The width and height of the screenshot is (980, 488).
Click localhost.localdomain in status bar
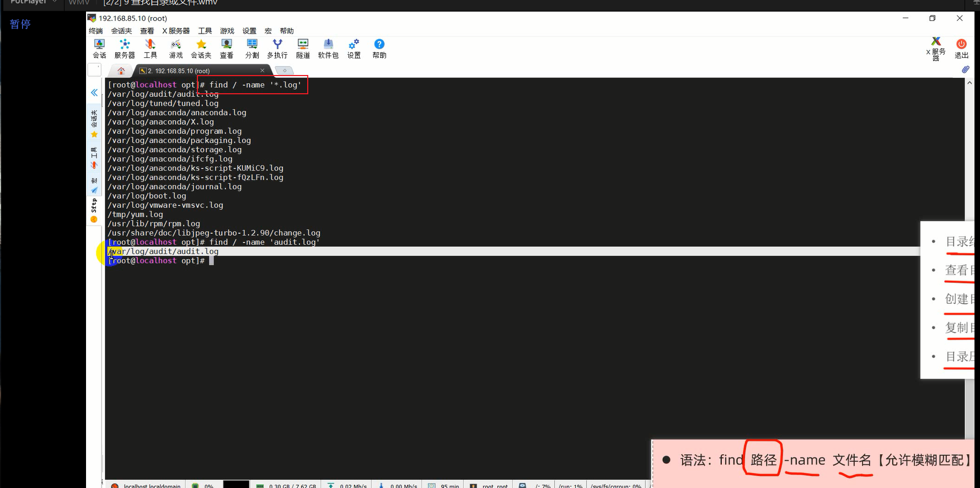[x=146, y=486]
